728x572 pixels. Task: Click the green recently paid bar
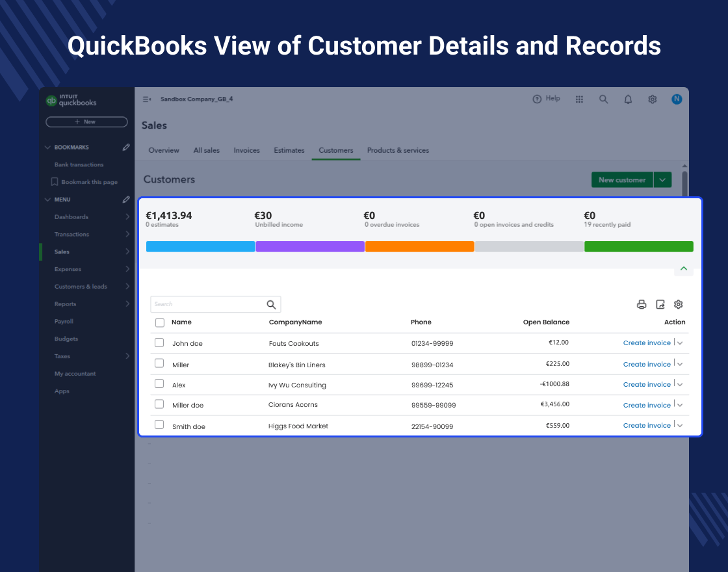point(639,246)
